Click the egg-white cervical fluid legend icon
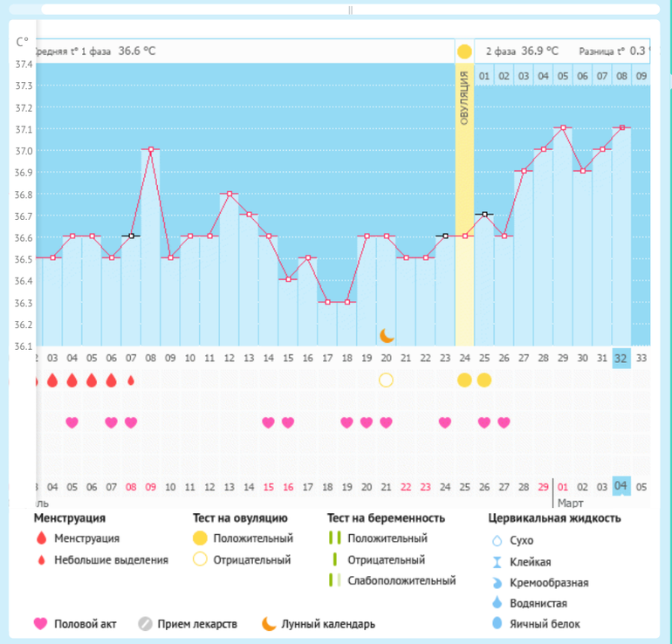The height and width of the screenshot is (644, 672). tap(497, 624)
